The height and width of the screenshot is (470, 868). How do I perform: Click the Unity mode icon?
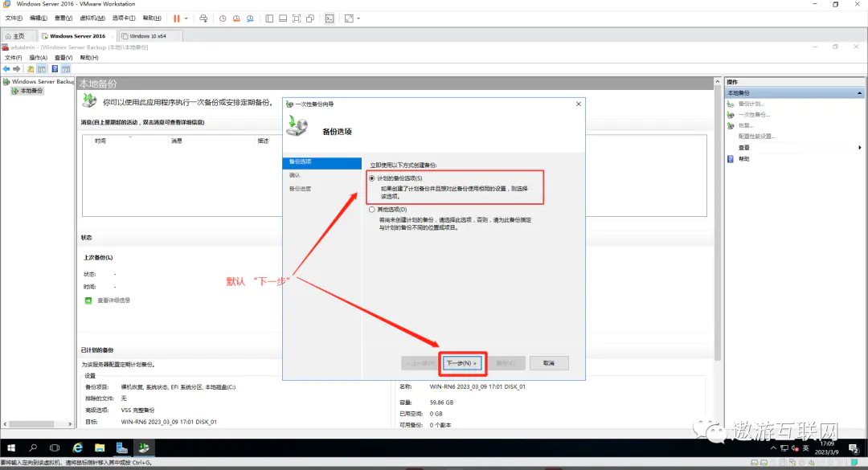tap(310, 18)
